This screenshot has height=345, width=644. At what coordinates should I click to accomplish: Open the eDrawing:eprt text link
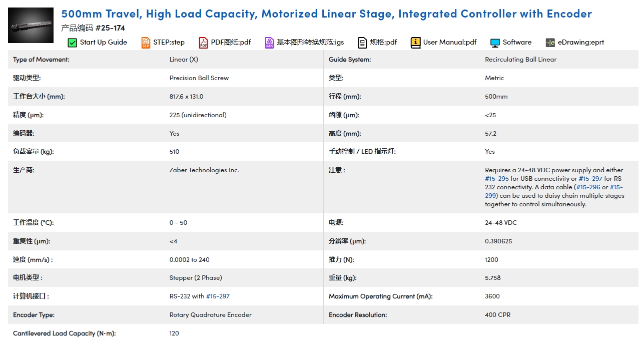point(580,43)
